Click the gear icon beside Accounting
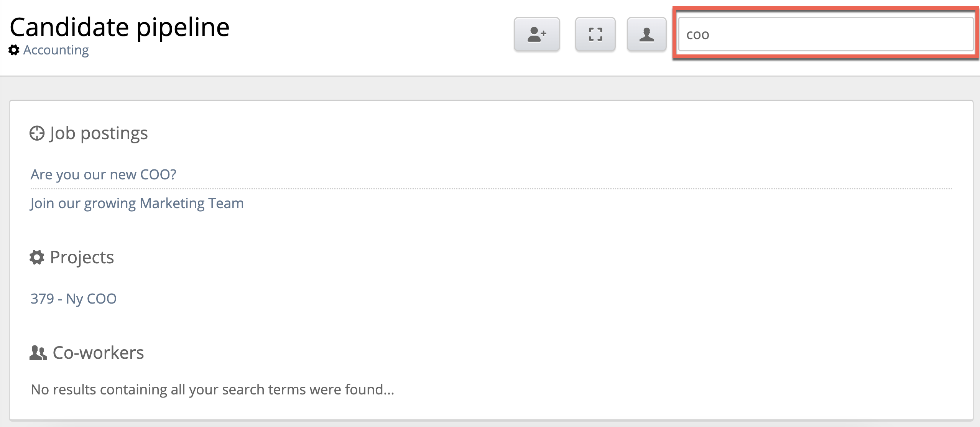 (14, 50)
